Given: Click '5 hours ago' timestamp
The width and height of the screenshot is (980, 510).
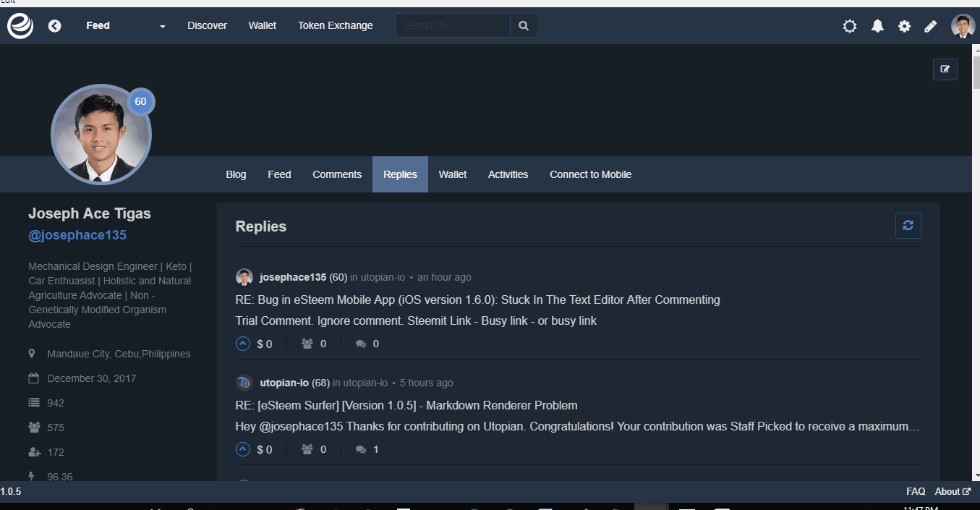Looking at the screenshot, I should [427, 383].
